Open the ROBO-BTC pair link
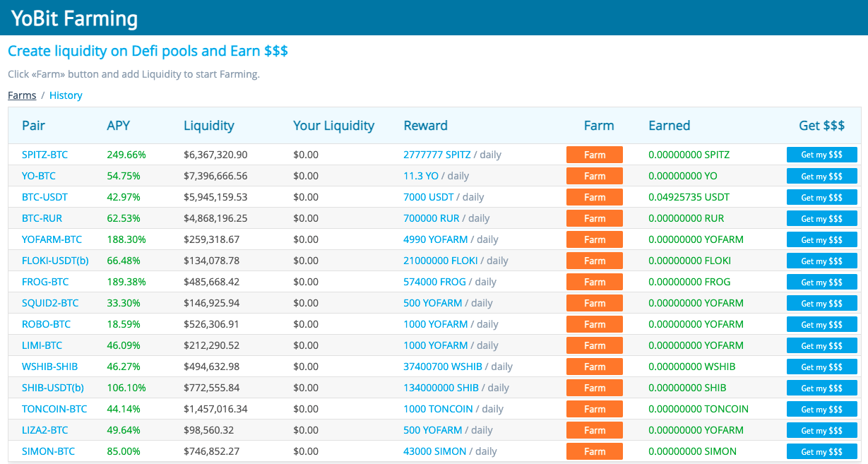 point(46,324)
